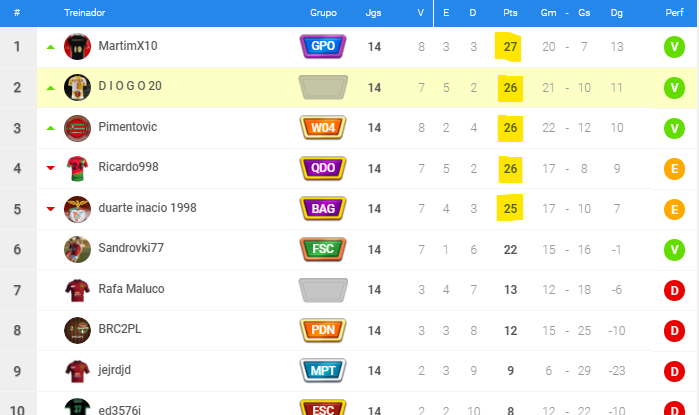
Task: Click Sandrovki77's profile photo
Action: coord(77,249)
